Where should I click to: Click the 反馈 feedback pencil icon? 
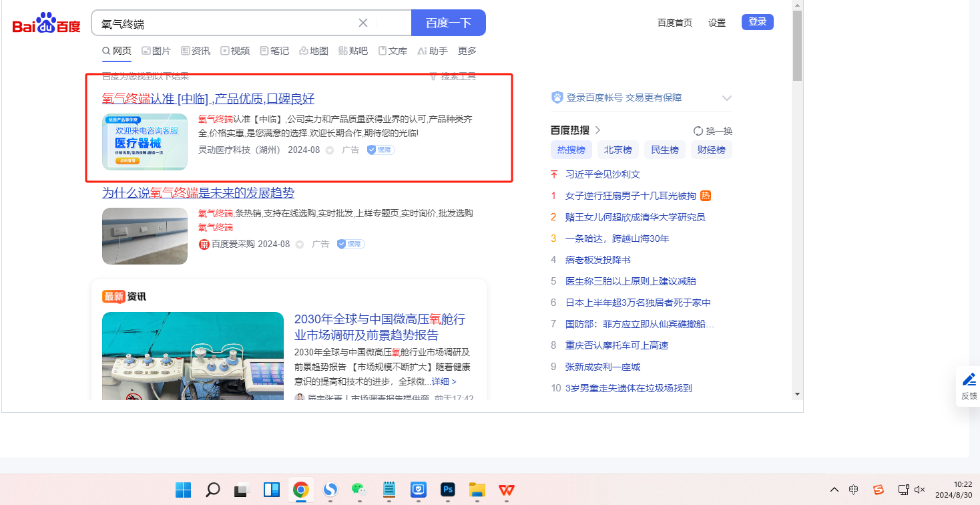click(x=969, y=380)
